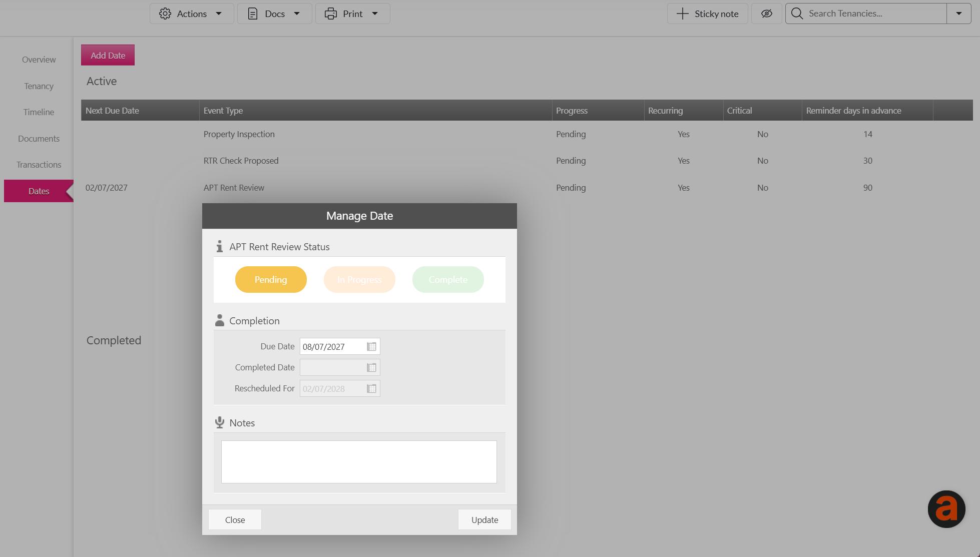Expand the Actions dropdown arrow
Viewport: 980px width, 557px height.
pos(219,14)
